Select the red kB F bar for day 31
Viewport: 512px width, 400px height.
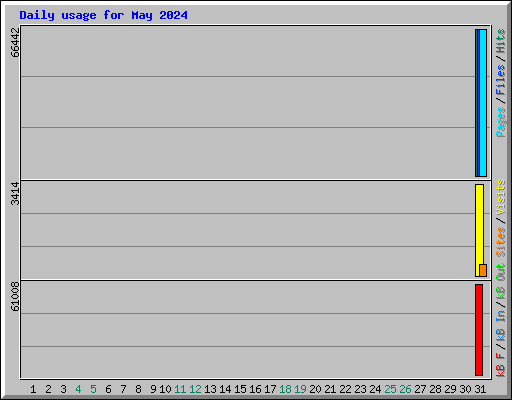click(x=479, y=330)
